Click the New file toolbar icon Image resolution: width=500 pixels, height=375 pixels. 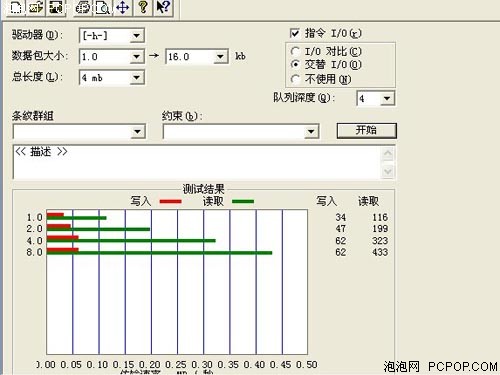click(x=15, y=7)
